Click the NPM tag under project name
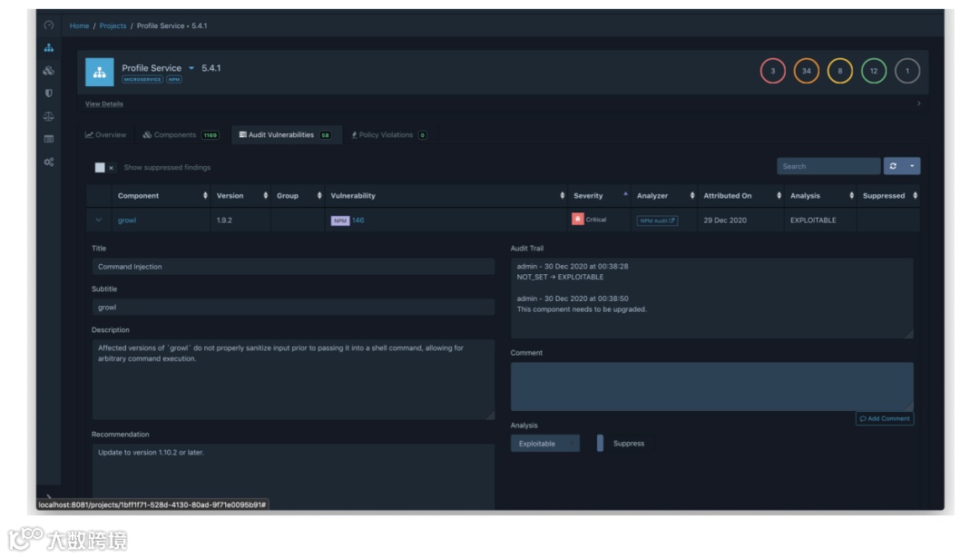Image resolution: width=980 pixels, height=558 pixels. [x=173, y=79]
